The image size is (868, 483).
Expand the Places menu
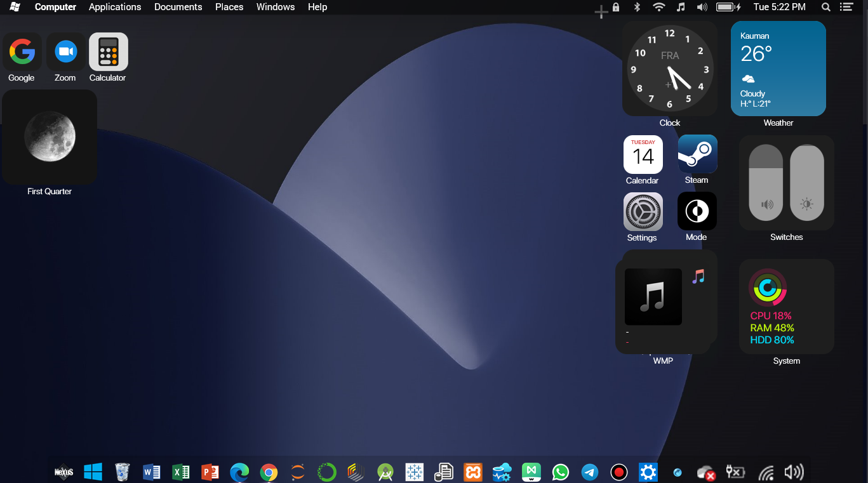coord(229,7)
